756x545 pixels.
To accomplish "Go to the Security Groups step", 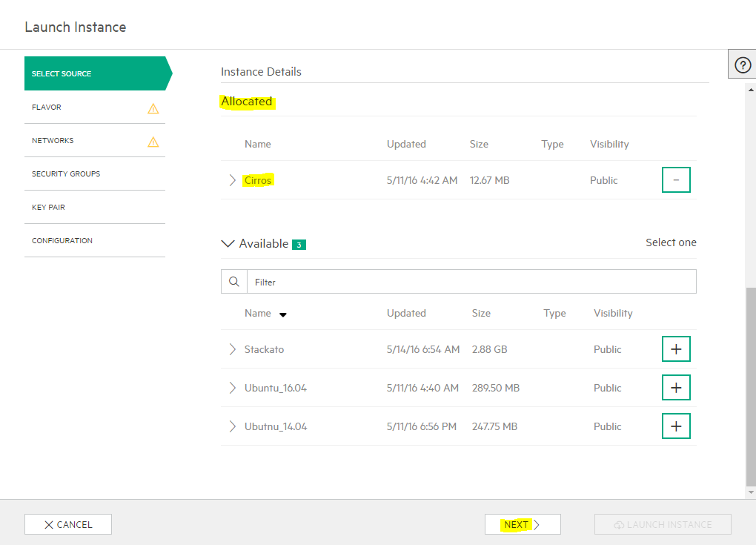I will (95, 174).
